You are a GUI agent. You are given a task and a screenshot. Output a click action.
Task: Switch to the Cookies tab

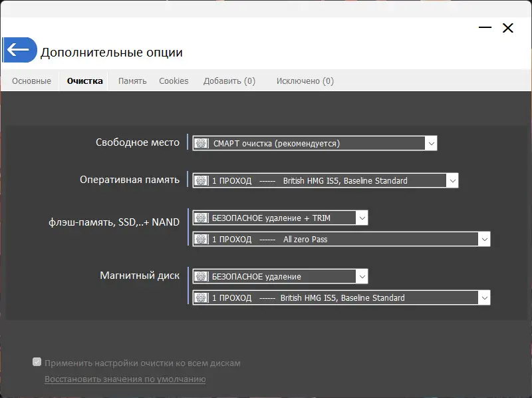tap(174, 81)
